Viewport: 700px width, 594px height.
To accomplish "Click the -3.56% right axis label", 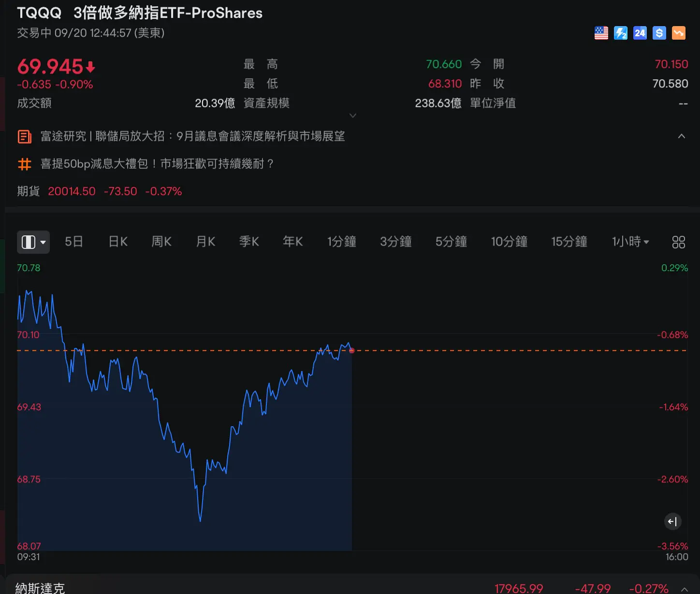I will coord(672,546).
